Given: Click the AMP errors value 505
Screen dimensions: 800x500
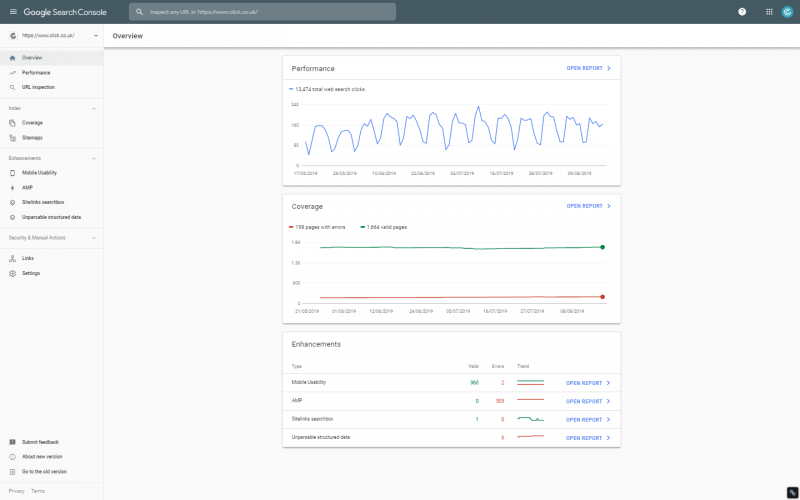Looking at the screenshot, I should (500, 402).
